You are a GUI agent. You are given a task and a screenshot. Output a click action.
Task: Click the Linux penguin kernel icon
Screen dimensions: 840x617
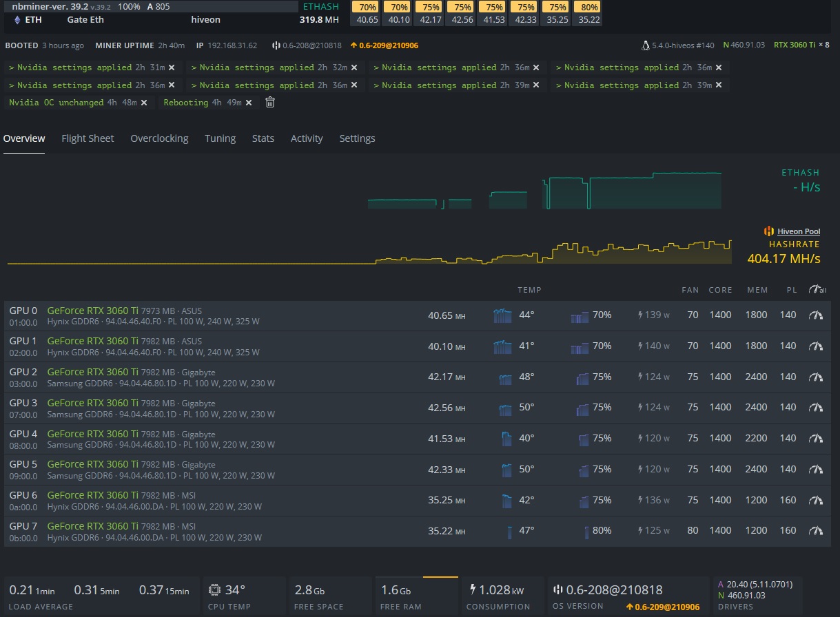pyautogui.click(x=645, y=45)
